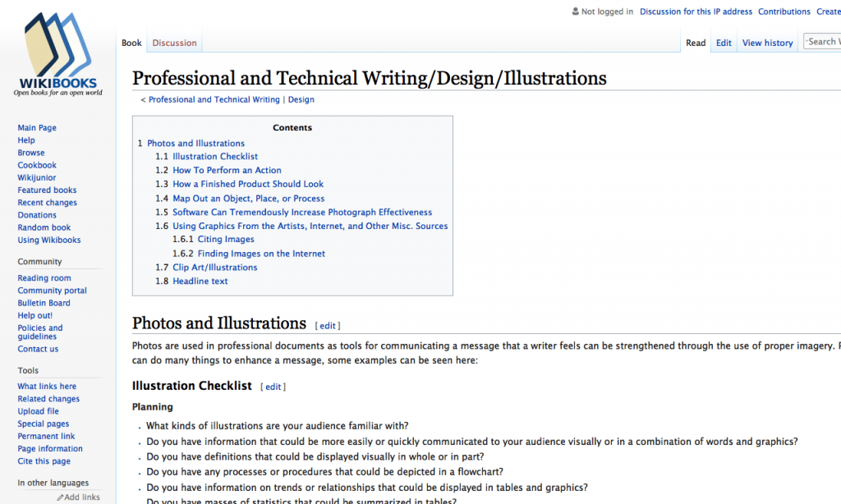The height and width of the screenshot is (504, 841).
Task: Open Upload file under Tools
Action: tap(38, 410)
